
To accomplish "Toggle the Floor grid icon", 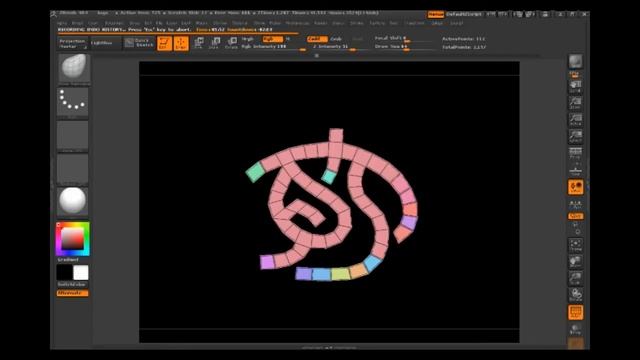I will (576, 170).
